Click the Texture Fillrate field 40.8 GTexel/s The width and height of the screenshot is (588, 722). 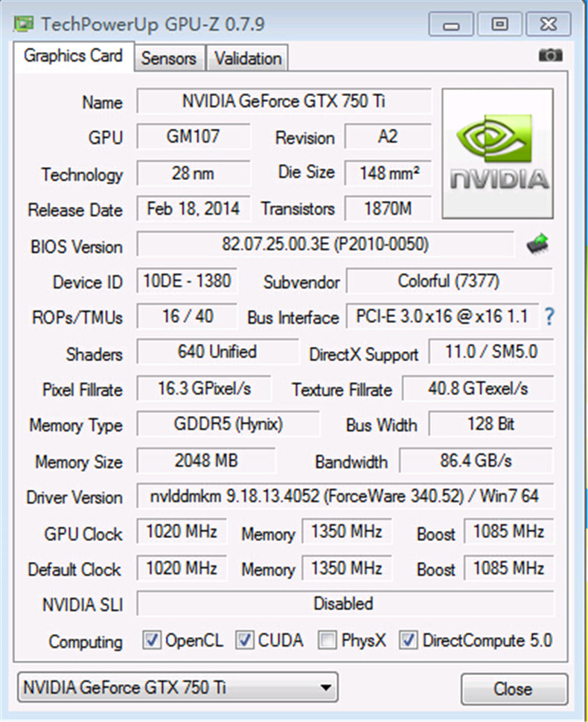click(478, 388)
